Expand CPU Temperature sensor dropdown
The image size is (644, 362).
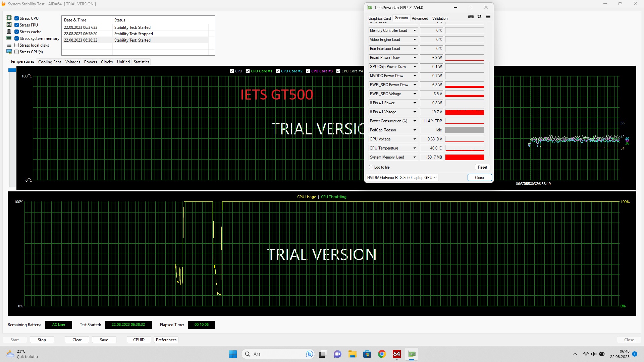click(x=415, y=148)
